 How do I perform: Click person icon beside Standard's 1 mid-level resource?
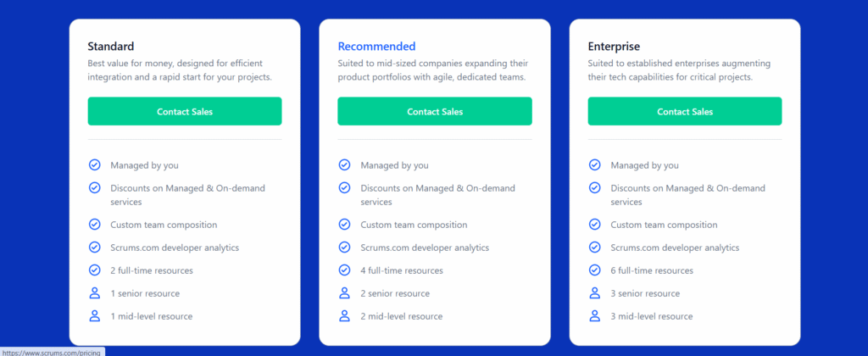click(94, 316)
